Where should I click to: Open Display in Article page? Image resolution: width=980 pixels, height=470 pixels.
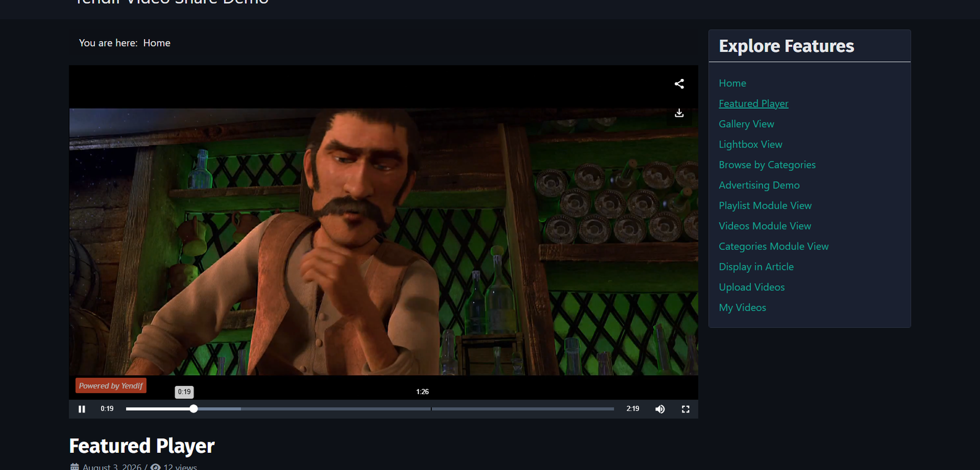tap(756, 267)
